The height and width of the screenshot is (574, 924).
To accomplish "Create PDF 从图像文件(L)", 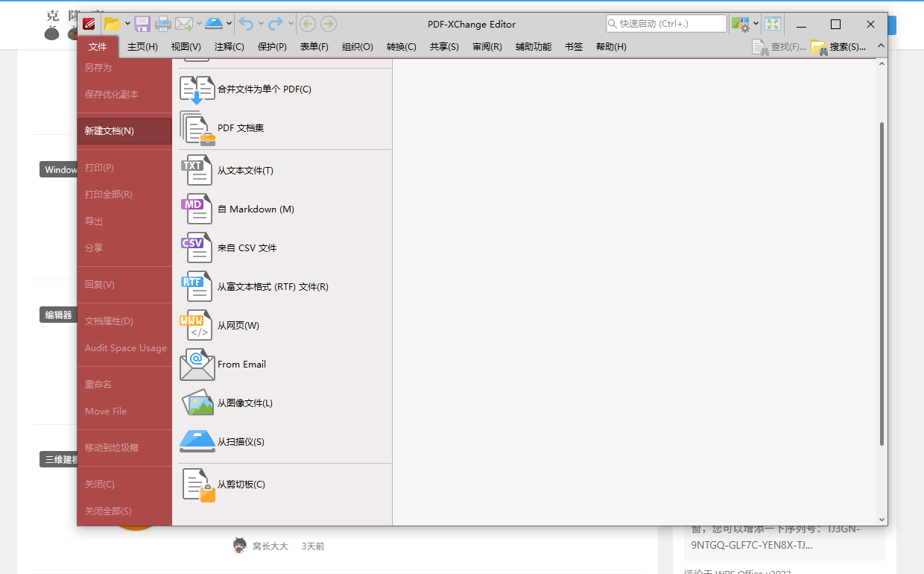I will point(244,403).
